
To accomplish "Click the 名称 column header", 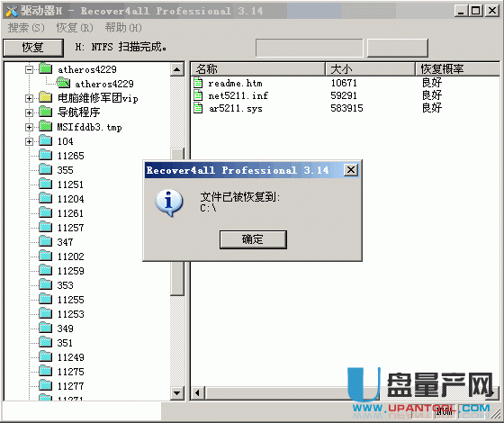I will [257, 68].
